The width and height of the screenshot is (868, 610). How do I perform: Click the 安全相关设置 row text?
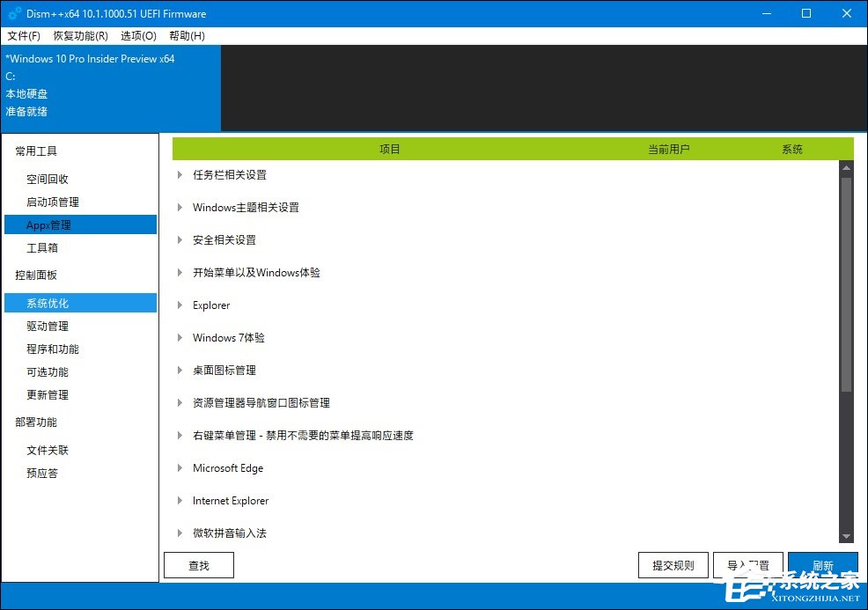click(x=224, y=240)
